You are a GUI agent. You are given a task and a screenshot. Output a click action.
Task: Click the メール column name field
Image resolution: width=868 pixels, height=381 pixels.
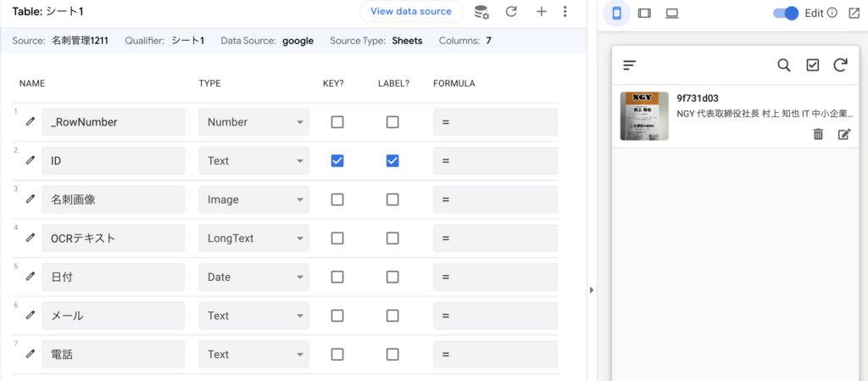pyautogui.click(x=113, y=316)
